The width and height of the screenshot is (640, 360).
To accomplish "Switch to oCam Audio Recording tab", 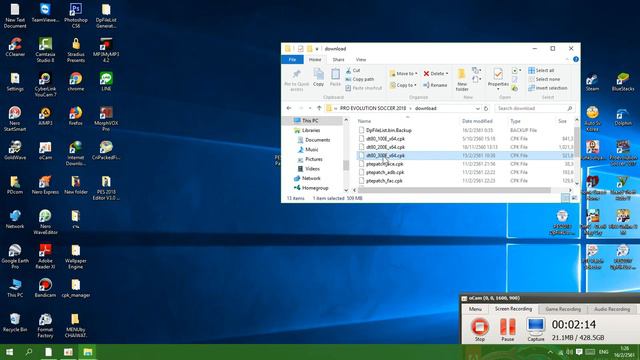I will pos(612,309).
